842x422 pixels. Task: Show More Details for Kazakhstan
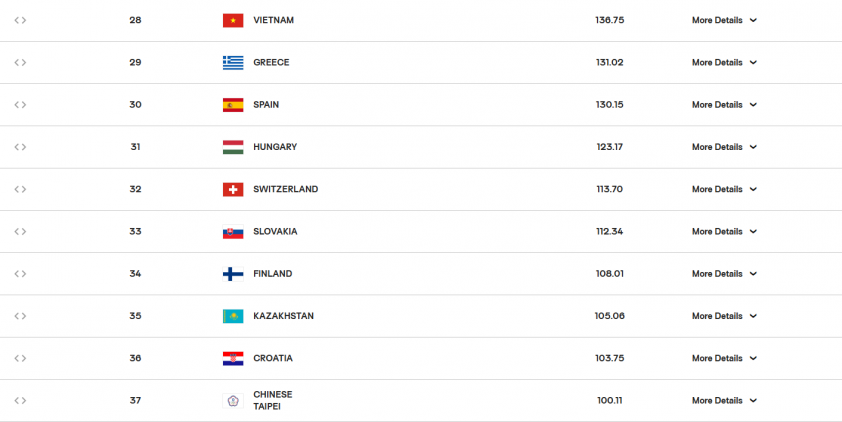click(x=724, y=316)
